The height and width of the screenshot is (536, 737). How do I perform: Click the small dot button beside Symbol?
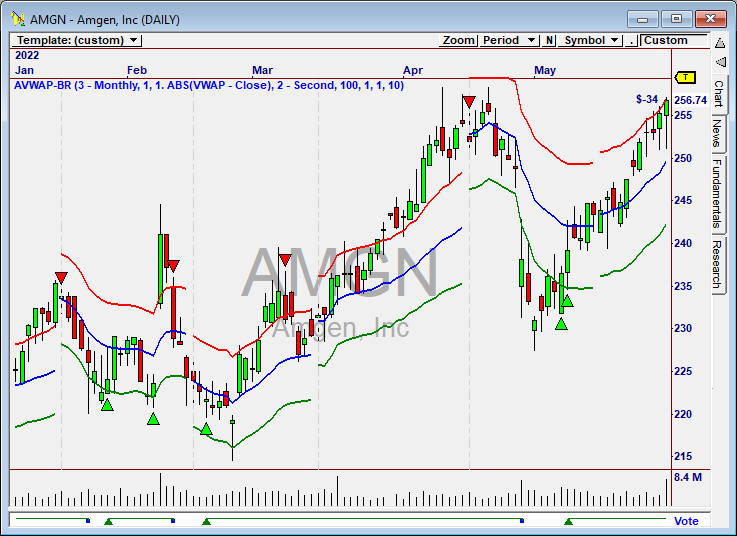point(631,40)
